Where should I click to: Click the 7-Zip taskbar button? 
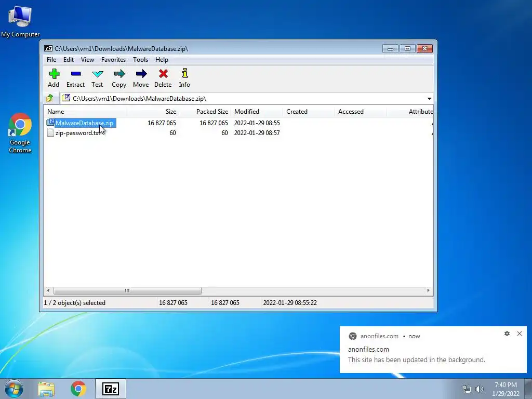(x=111, y=389)
